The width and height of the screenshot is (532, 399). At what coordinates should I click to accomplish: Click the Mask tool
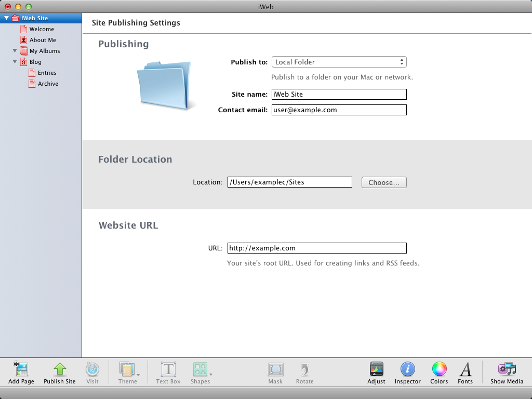275,369
